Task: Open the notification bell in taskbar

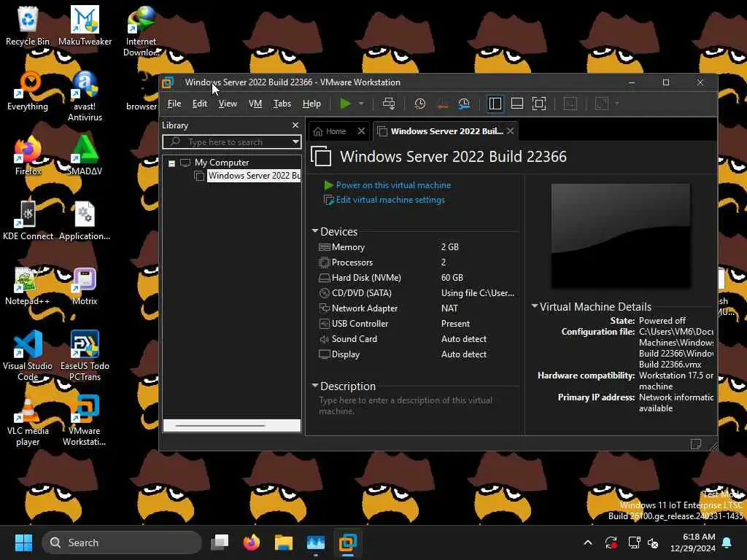Action: point(727,542)
